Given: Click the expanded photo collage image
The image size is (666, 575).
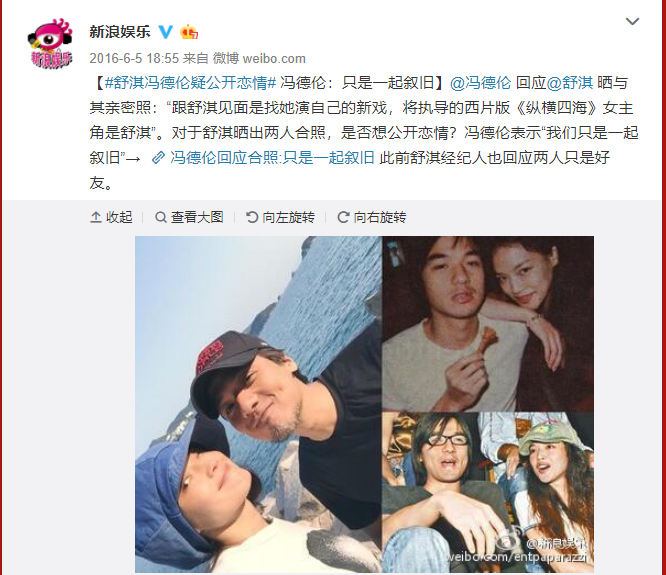Looking at the screenshot, I should click(364, 404).
